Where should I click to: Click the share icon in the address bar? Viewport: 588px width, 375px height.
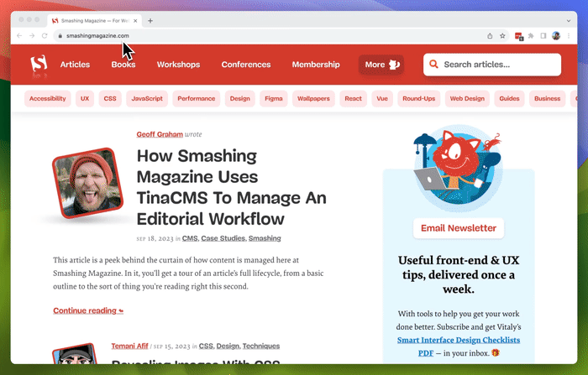point(490,36)
